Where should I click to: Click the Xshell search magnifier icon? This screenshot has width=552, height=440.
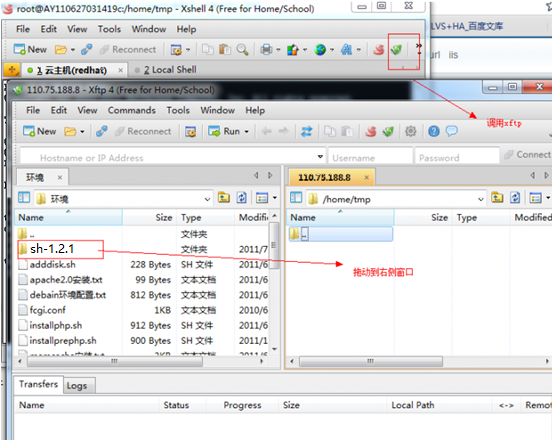click(x=242, y=50)
